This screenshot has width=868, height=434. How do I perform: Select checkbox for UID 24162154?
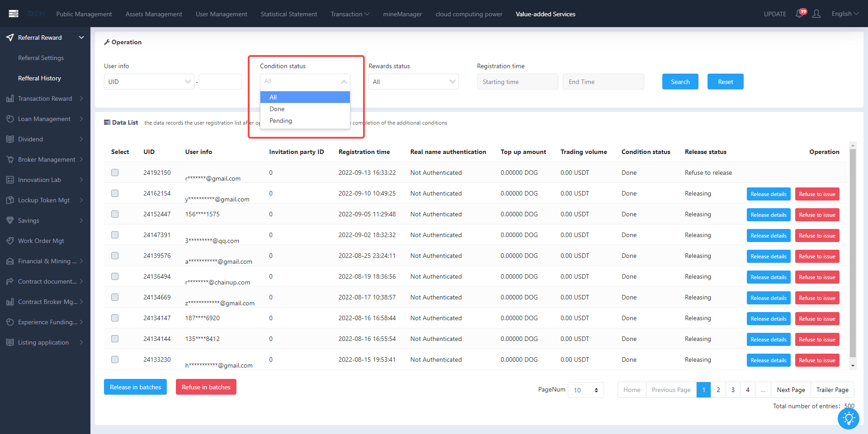point(115,193)
